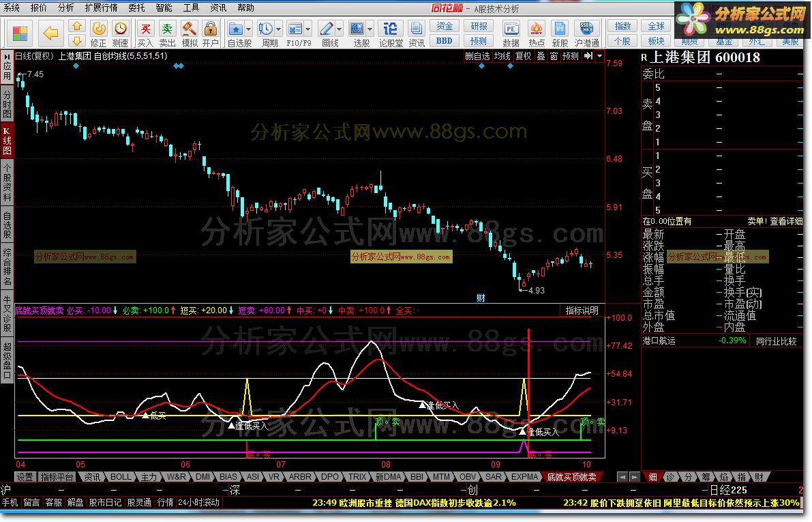Switch to the BOLL indicator tab
The height and width of the screenshot is (522, 812).
[x=121, y=477]
